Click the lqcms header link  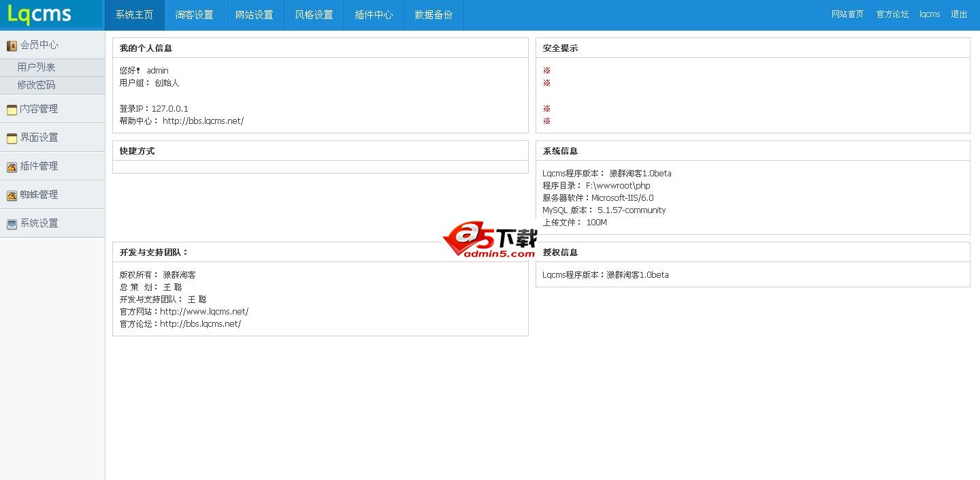[x=930, y=14]
